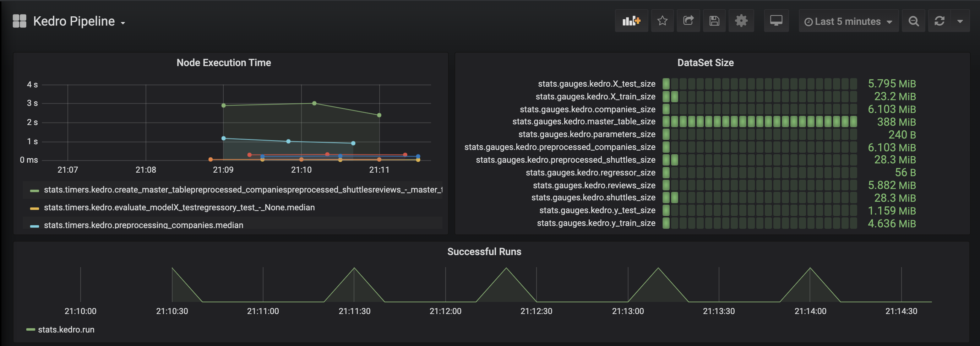The width and height of the screenshot is (980, 346).
Task: Click the Grafana dashboards grid icon
Action: click(x=20, y=21)
